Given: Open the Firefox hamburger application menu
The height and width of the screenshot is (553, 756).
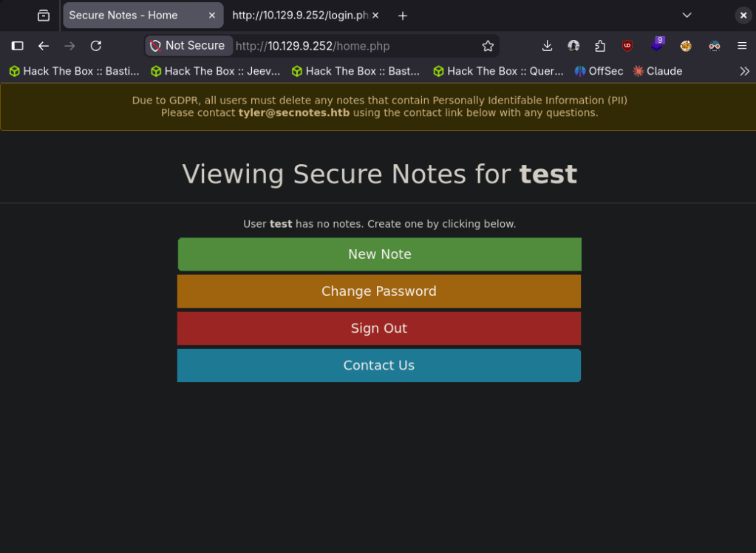Looking at the screenshot, I should pos(742,46).
